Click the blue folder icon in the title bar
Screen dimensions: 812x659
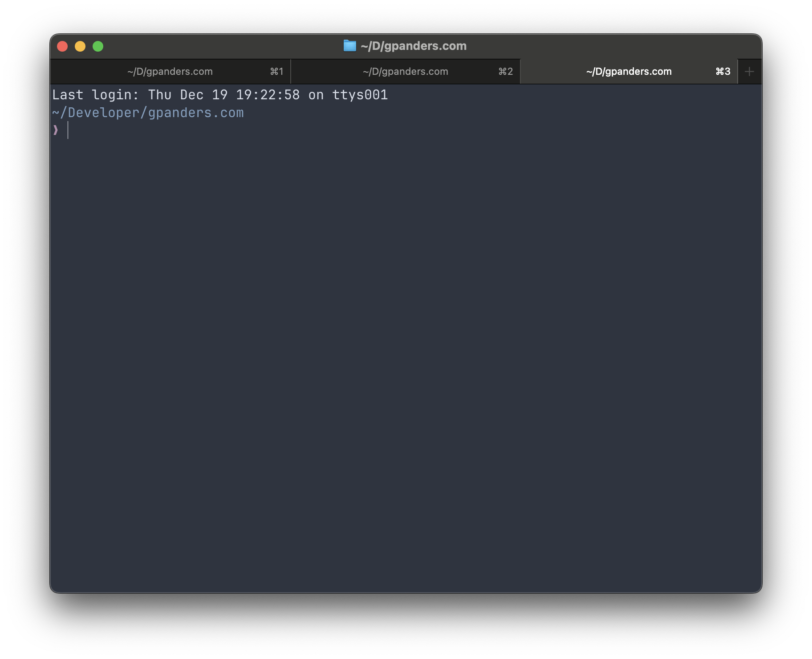click(349, 46)
